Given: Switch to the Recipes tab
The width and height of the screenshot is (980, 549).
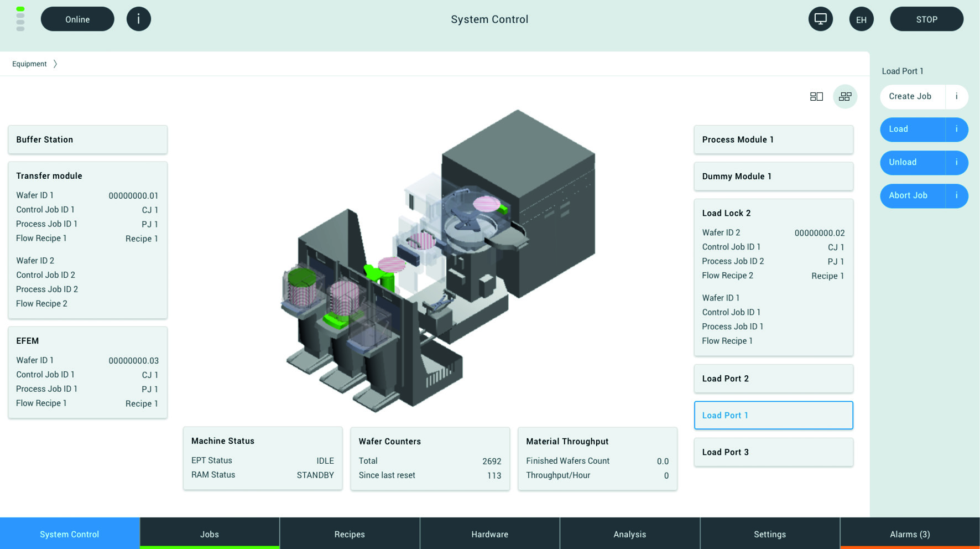Looking at the screenshot, I should pyautogui.click(x=350, y=534).
